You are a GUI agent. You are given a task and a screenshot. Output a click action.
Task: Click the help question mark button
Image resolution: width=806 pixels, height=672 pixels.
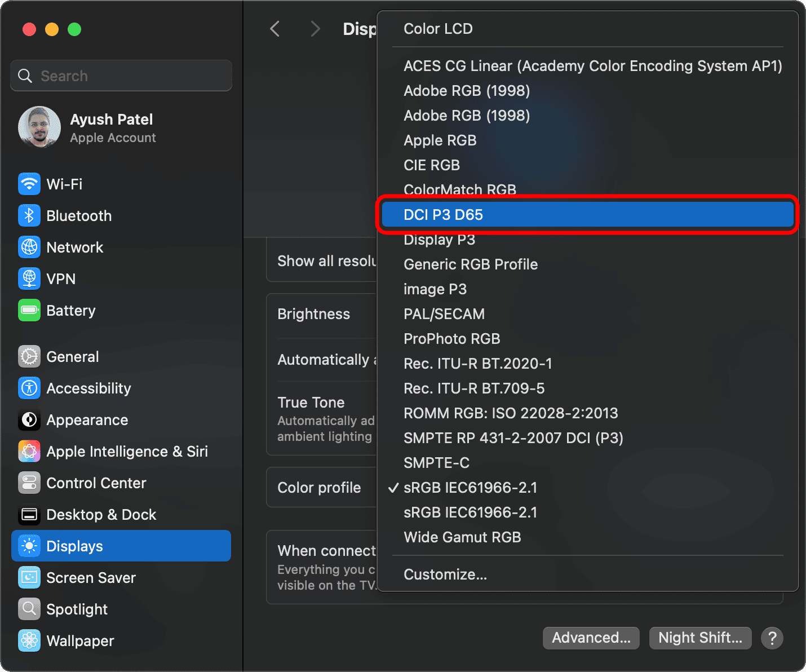tap(772, 638)
